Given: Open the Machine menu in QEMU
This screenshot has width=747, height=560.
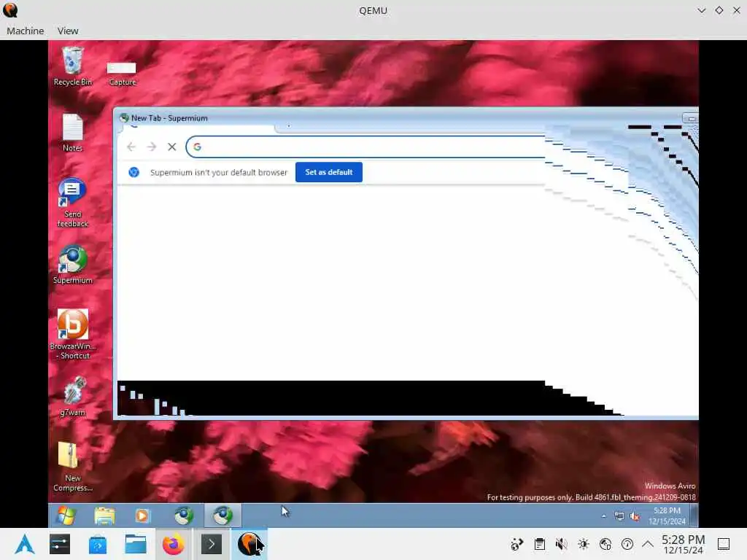Looking at the screenshot, I should 26,31.
